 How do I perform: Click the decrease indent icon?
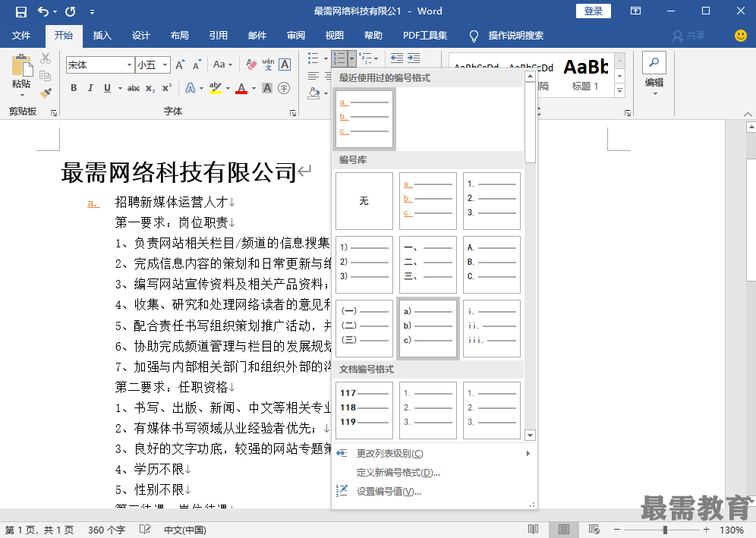[397, 58]
